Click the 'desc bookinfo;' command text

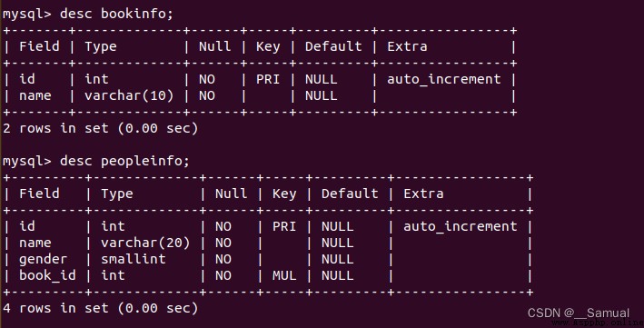click(116, 14)
